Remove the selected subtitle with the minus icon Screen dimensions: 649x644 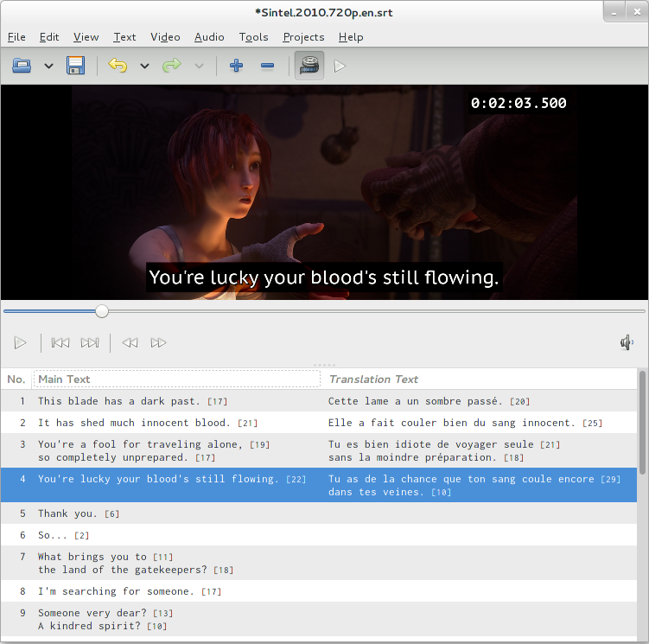pyautogui.click(x=267, y=66)
